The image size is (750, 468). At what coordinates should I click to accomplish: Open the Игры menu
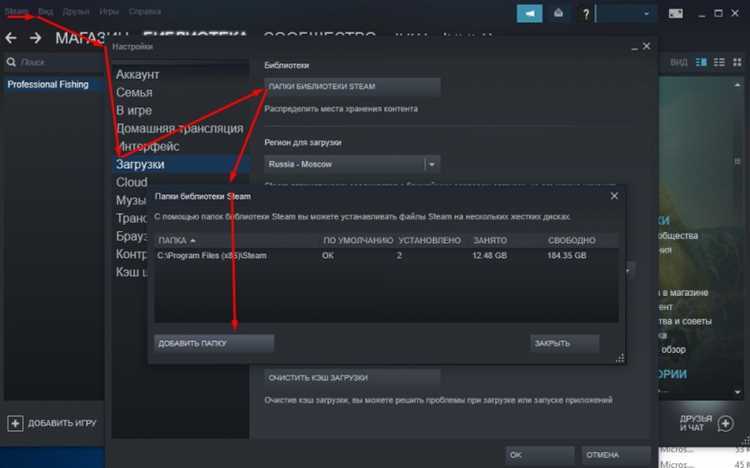tap(109, 11)
